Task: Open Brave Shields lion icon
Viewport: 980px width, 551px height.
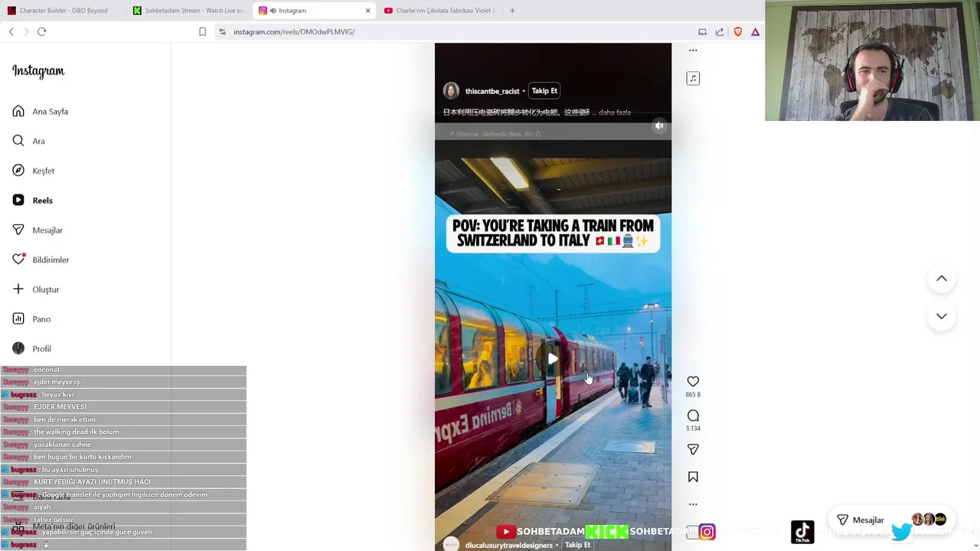Action: (x=738, y=31)
